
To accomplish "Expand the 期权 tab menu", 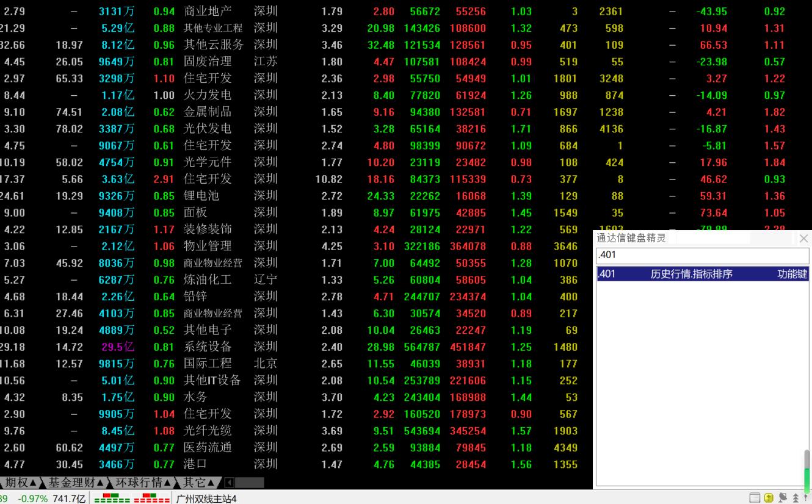I will click(21, 482).
